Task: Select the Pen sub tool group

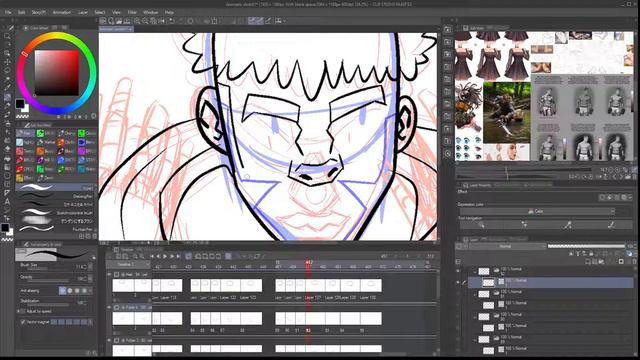Action: tap(25, 133)
